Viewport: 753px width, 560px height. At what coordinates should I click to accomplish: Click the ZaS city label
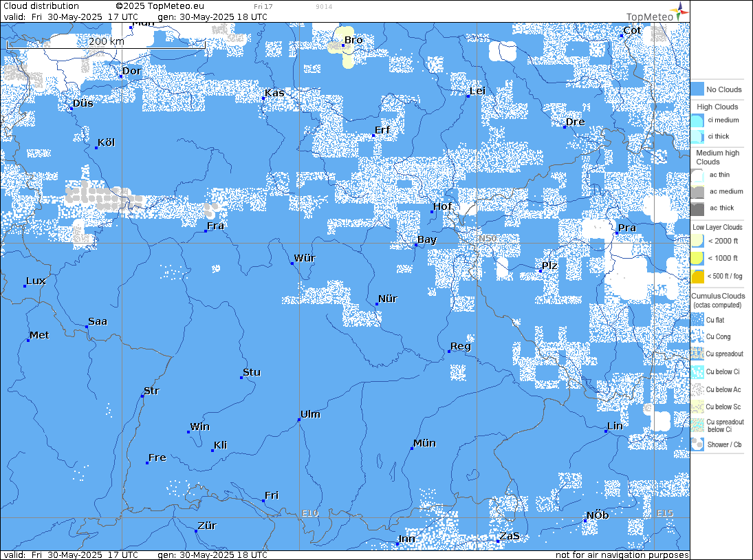(510, 536)
